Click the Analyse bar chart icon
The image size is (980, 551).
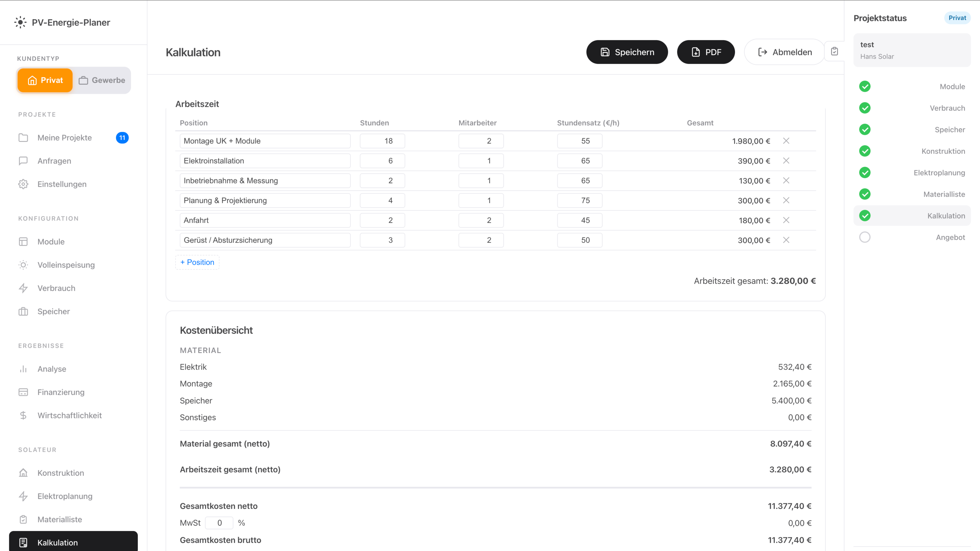[x=23, y=369]
